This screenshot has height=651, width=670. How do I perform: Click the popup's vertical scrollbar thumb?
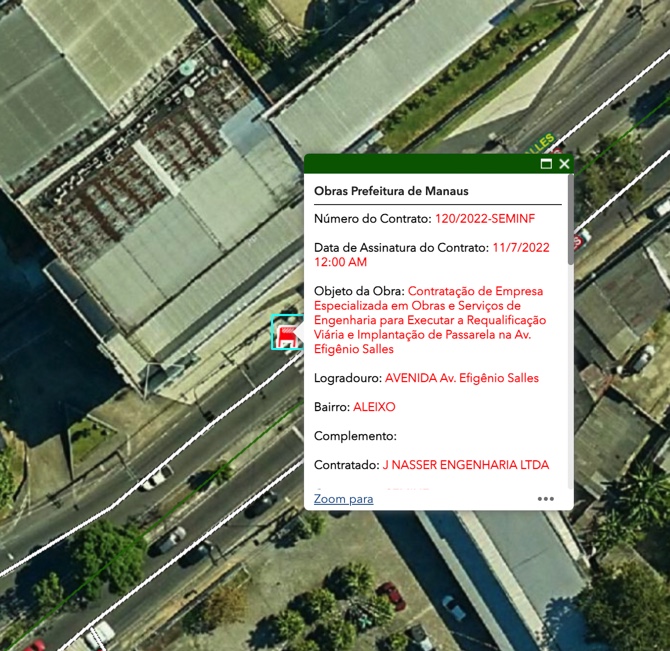[x=570, y=220]
